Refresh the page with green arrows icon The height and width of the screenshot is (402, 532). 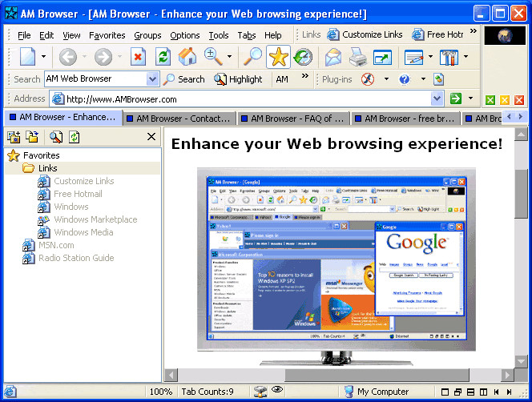pyautogui.click(x=163, y=57)
